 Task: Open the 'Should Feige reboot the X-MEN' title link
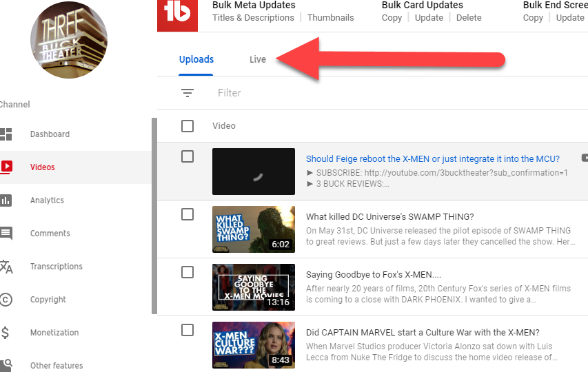tap(433, 159)
